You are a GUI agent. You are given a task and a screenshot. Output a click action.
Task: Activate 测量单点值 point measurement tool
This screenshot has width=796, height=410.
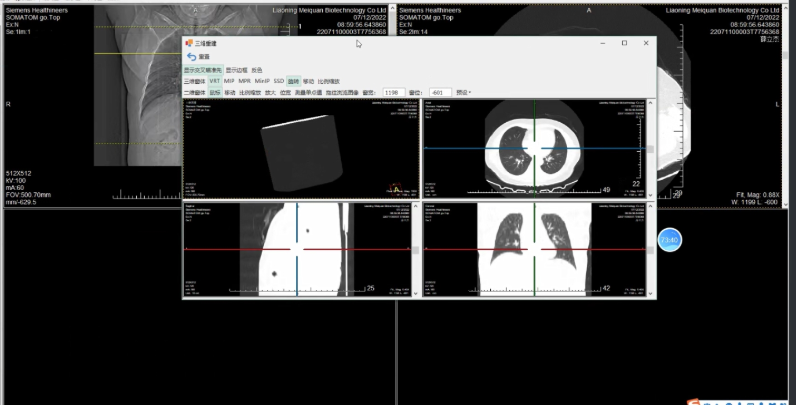[x=309, y=92]
